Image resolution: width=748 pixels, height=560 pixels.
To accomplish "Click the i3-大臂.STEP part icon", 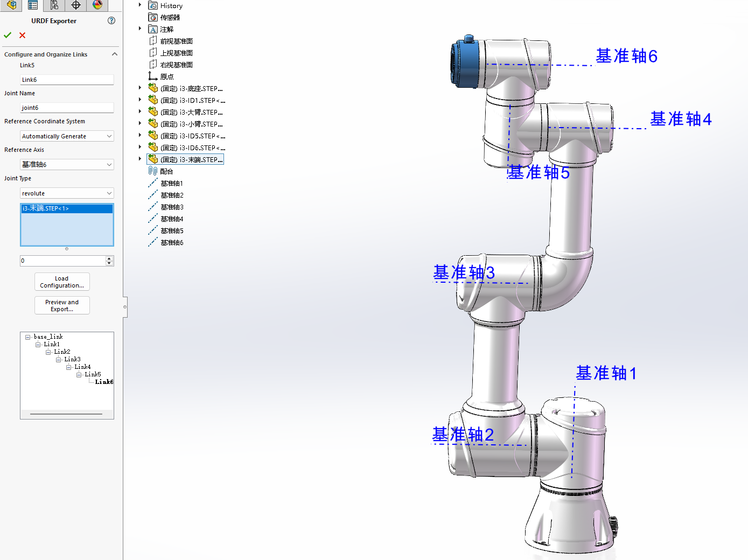I will (153, 112).
